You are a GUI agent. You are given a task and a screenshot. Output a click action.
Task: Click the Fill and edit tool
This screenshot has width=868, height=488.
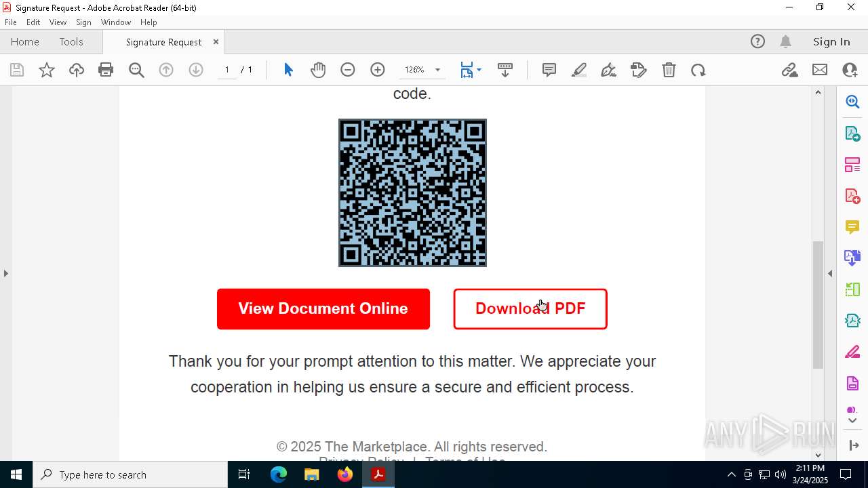tap(639, 70)
